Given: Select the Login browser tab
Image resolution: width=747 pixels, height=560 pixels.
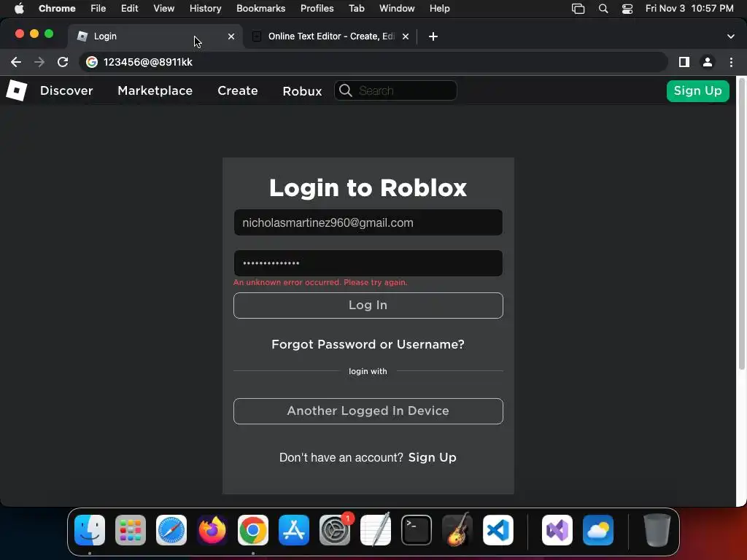Looking at the screenshot, I should pos(155,36).
